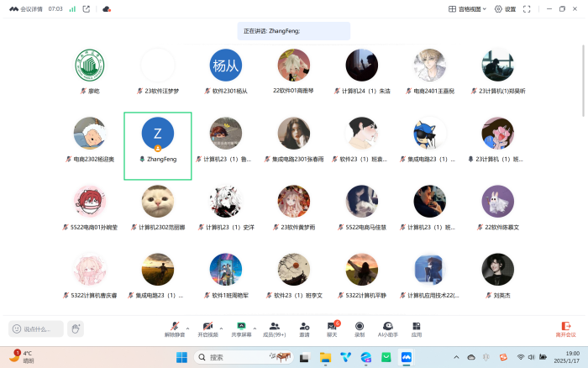
Task: Raise hand with the hand icon
Action: (x=76, y=329)
